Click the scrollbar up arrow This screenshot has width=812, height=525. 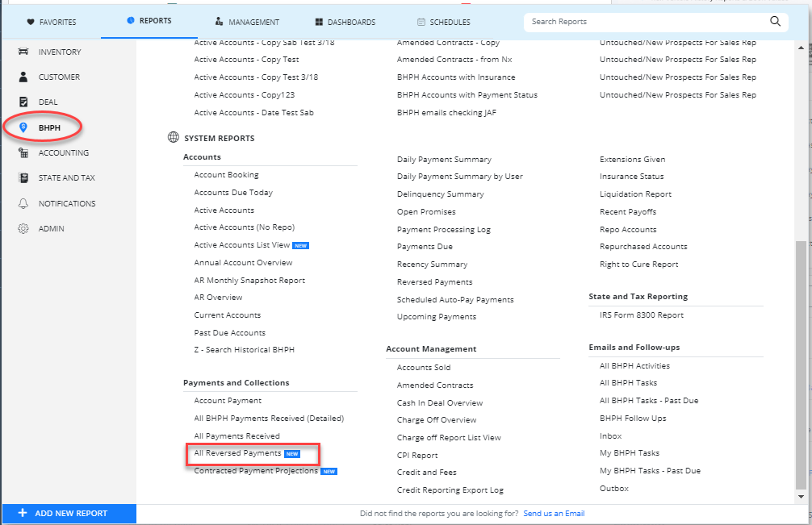click(x=802, y=48)
